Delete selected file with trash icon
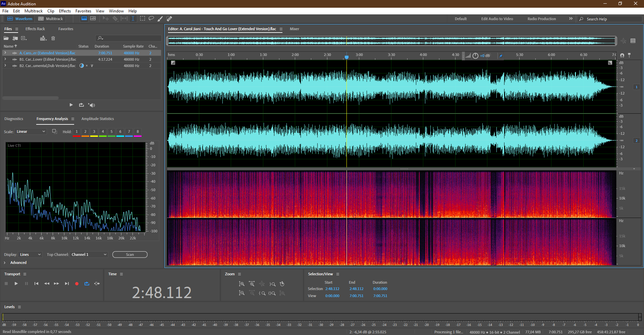This screenshot has height=335, width=644. tap(53, 38)
